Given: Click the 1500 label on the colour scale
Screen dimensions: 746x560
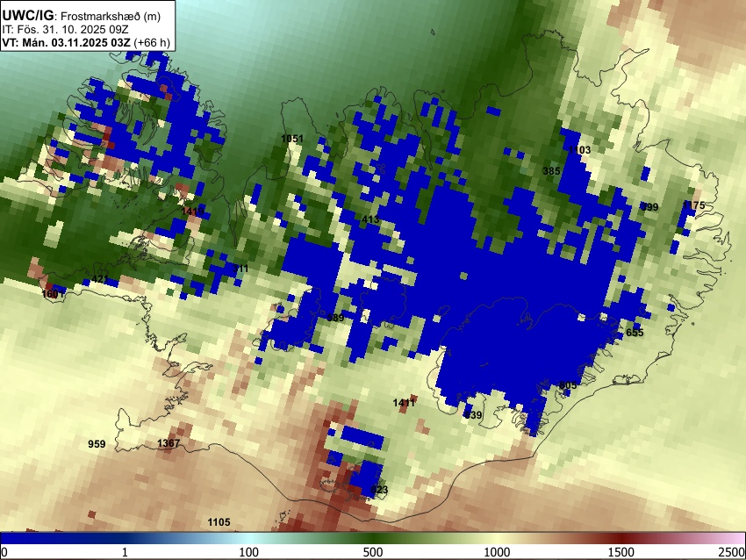Looking at the screenshot, I should point(621,552).
